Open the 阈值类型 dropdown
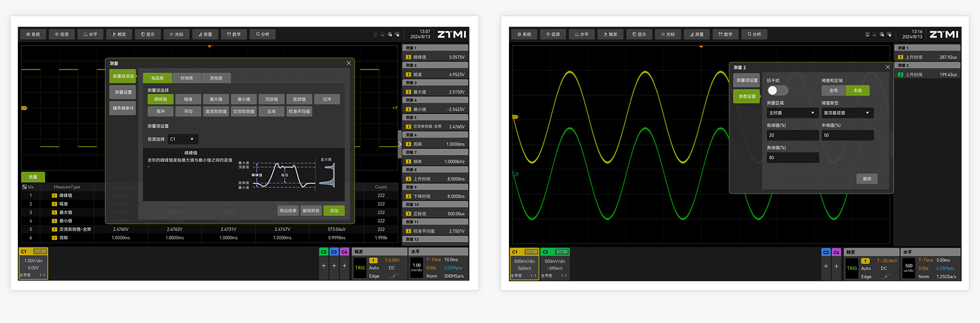 tap(847, 113)
